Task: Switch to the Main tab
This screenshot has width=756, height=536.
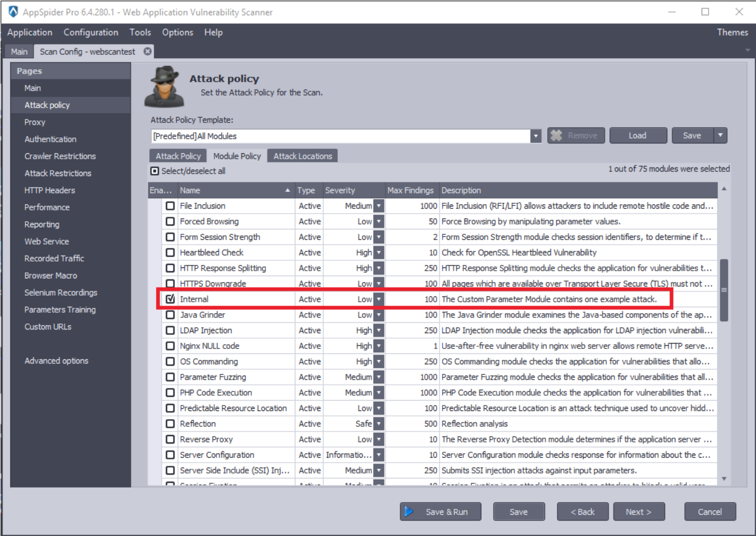Action: coord(19,51)
